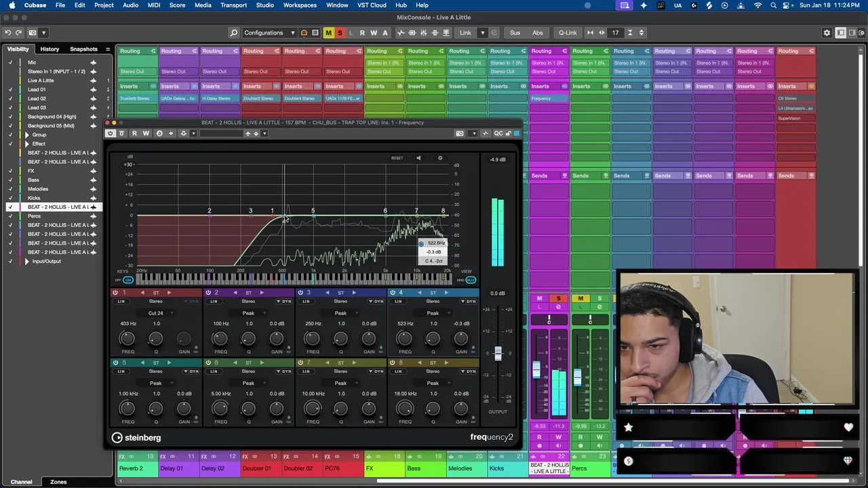This screenshot has height=488, width=868.
Task: Click EQ band 5 node on curve
Action: (x=313, y=216)
